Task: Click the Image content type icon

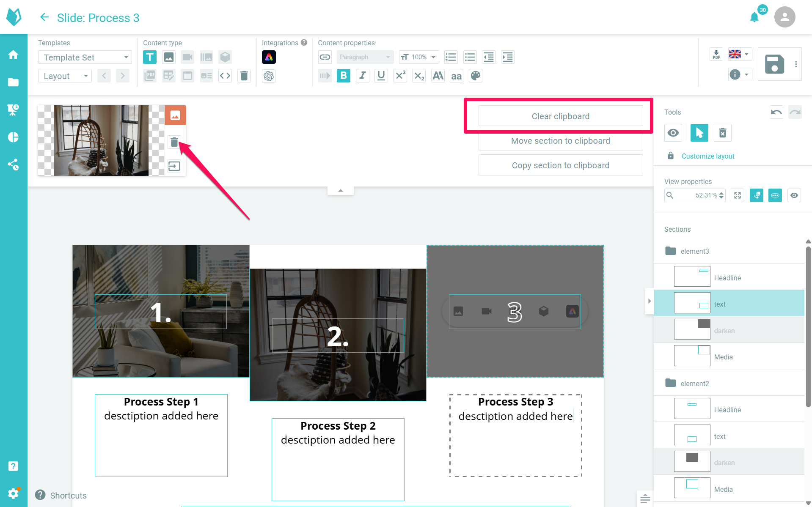Action: click(x=168, y=57)
